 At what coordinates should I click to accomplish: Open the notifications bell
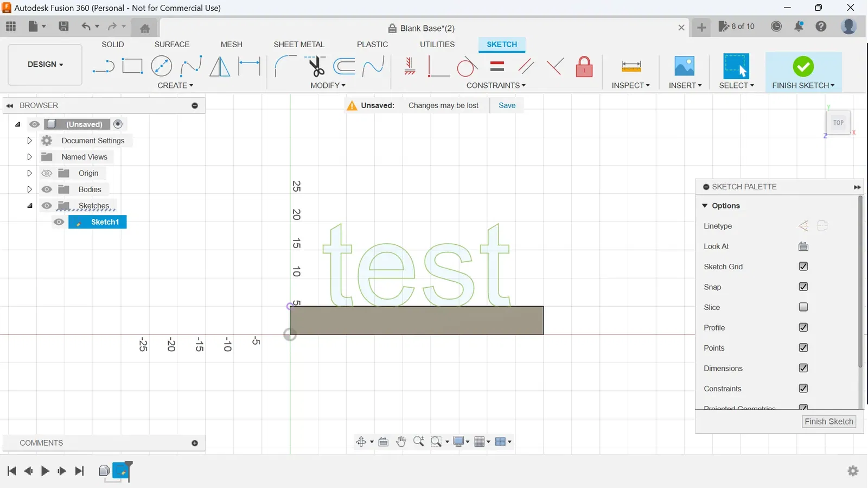[799, 26]
